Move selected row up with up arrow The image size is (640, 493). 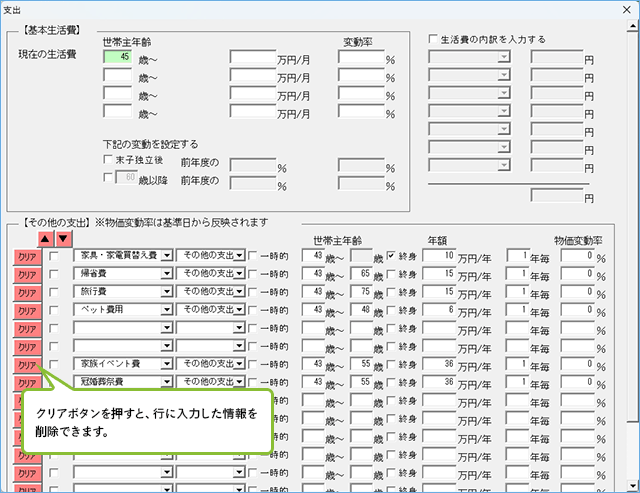46,239
